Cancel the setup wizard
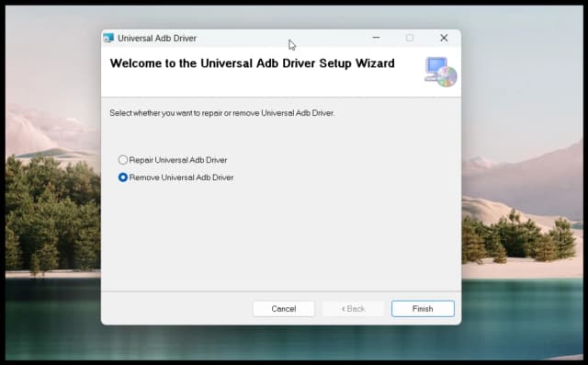Viewport: 588px width, 365px height. 284,309
